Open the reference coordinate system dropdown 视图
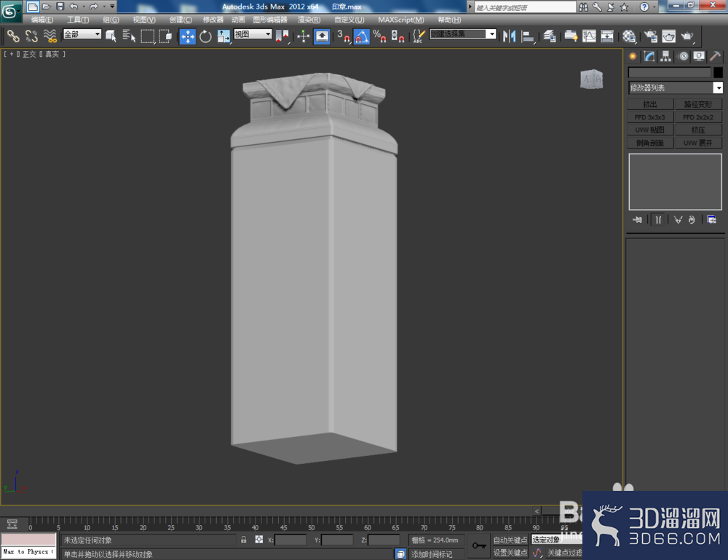 253,34
